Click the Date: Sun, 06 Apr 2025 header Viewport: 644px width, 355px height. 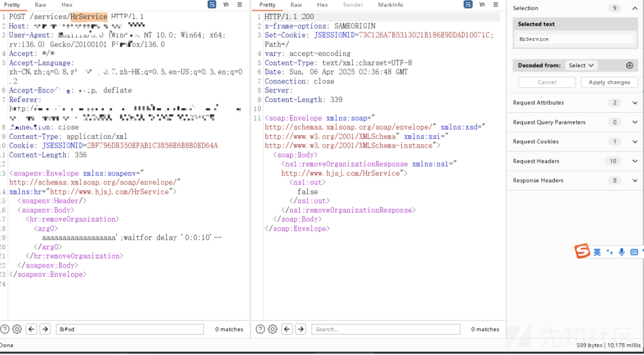336,72
